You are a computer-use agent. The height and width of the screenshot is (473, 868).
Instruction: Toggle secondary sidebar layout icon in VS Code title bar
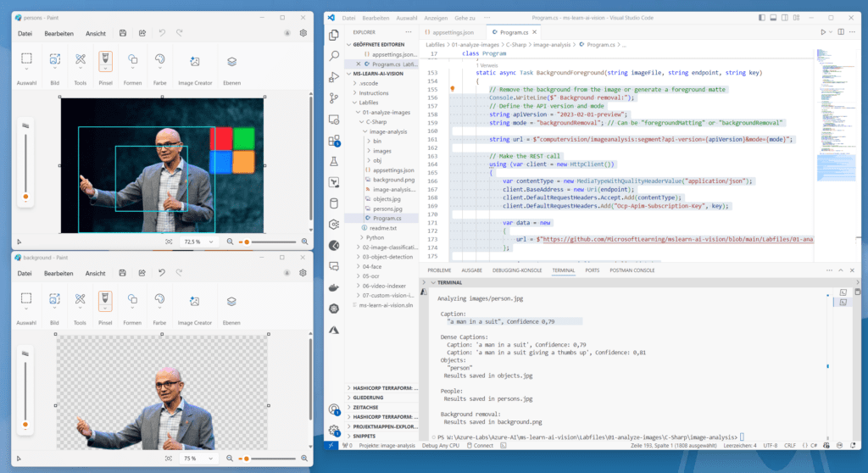785,18
